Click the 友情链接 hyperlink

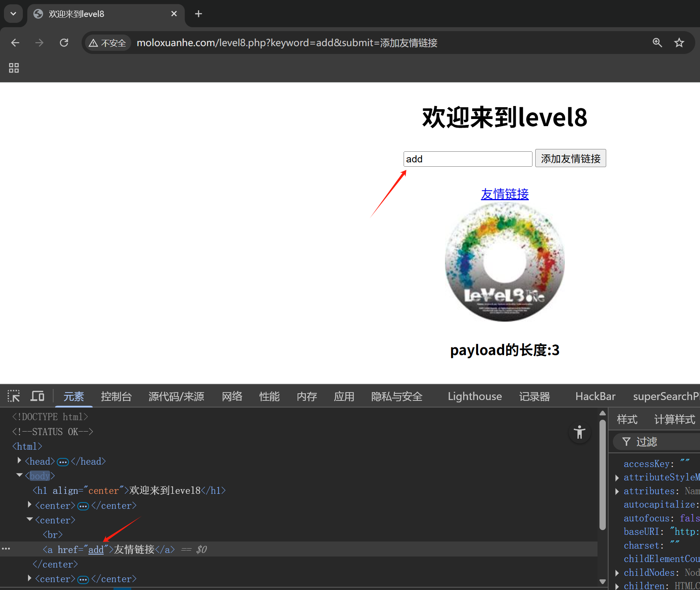coord(505,194)
